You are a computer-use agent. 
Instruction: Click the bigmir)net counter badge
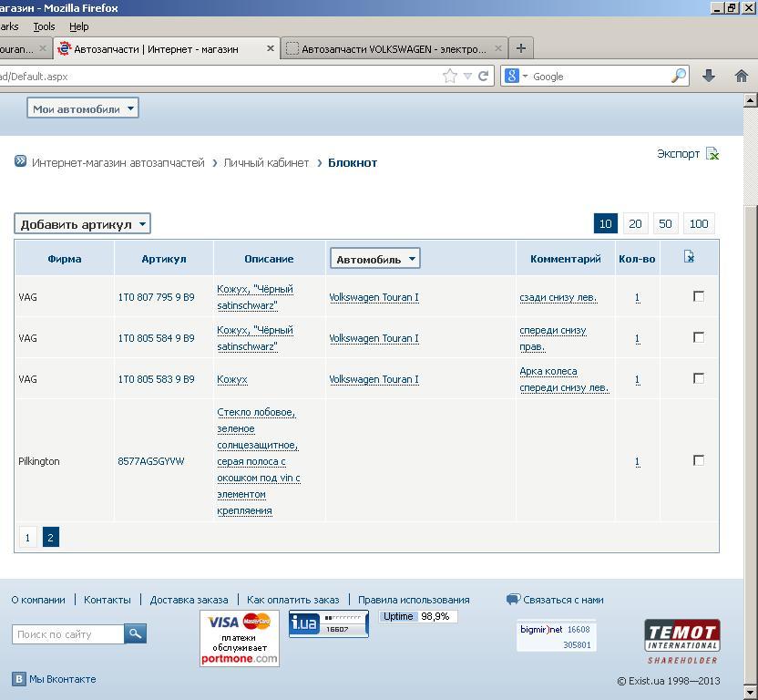coord(556,636)
